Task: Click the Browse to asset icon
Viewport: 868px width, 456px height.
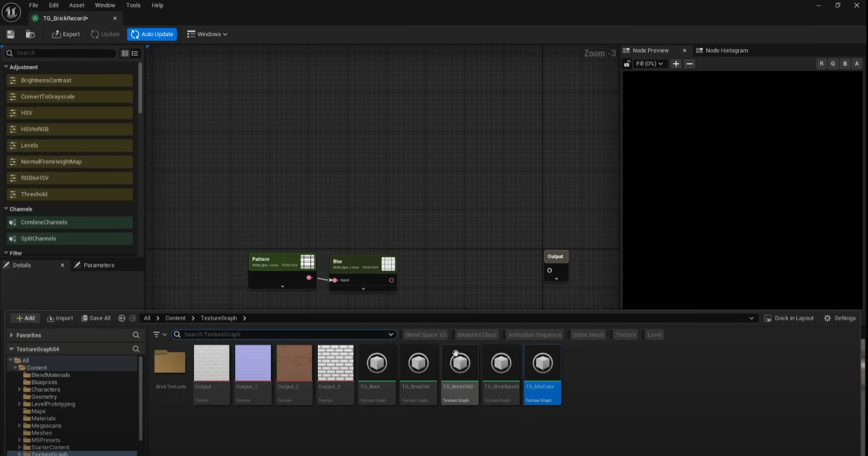Action: [x=31, y=35]
